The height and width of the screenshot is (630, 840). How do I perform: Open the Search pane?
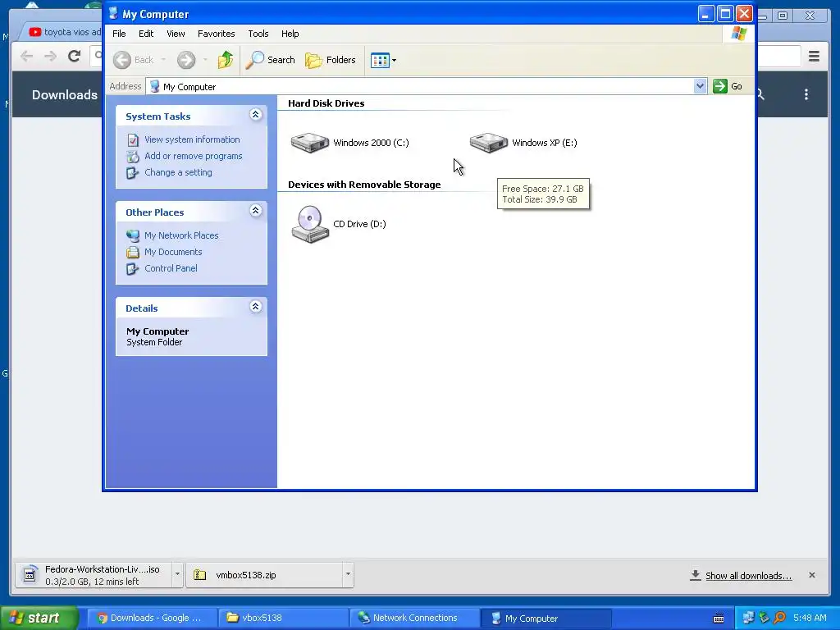pos(270,60)
